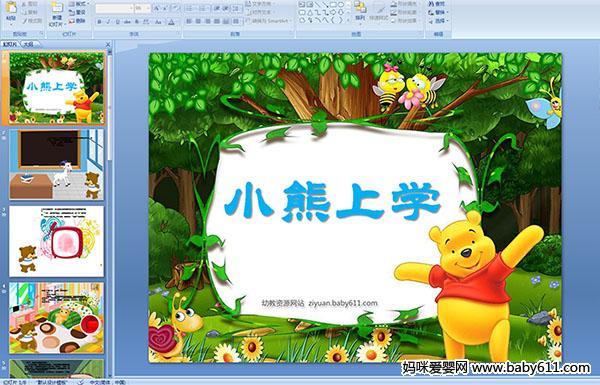600x385 pixels.
Task: Click the Replace button in editing group
Action: tap(438, 13)
